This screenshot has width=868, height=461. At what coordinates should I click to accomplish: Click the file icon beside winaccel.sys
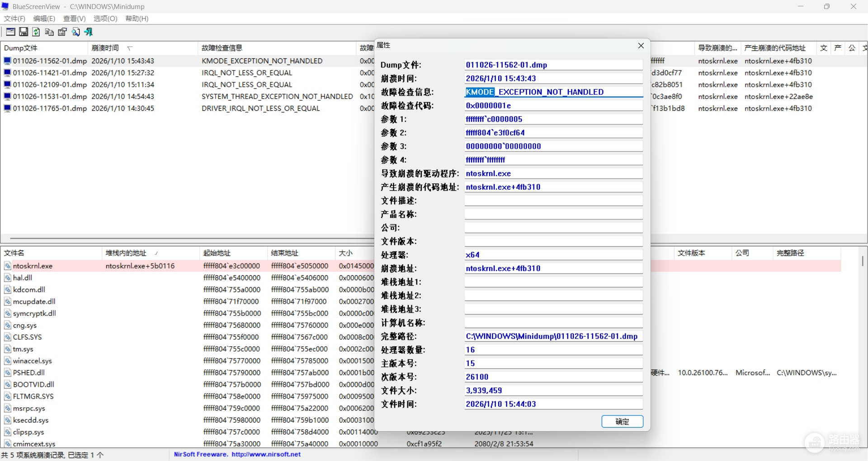pyautogui.click(x=8, y=361)
